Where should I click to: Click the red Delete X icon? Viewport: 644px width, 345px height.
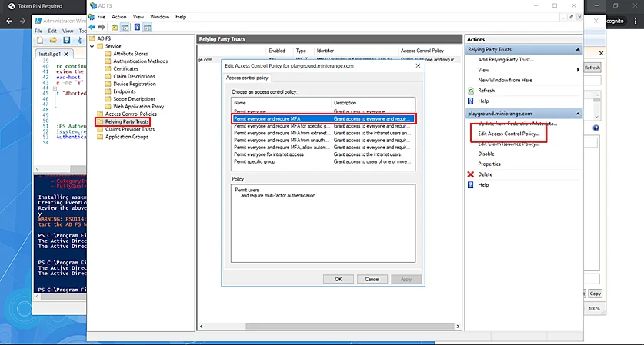(x=471, y=174)
